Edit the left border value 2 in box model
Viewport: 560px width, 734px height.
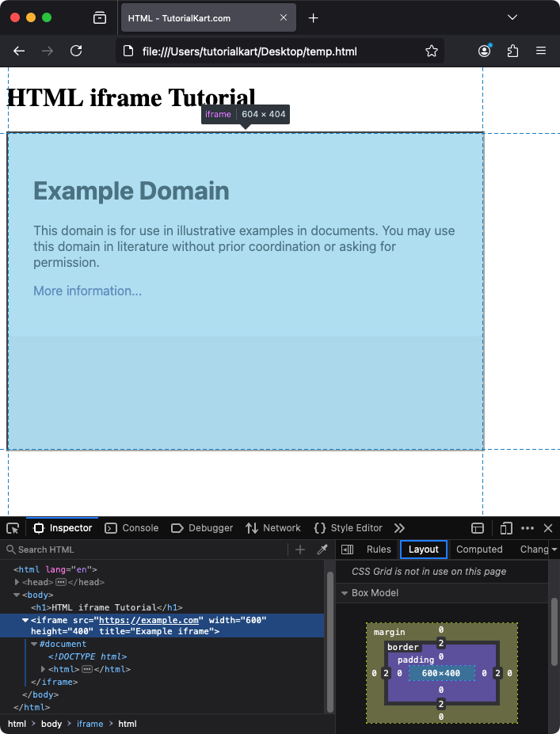point(386,673)
